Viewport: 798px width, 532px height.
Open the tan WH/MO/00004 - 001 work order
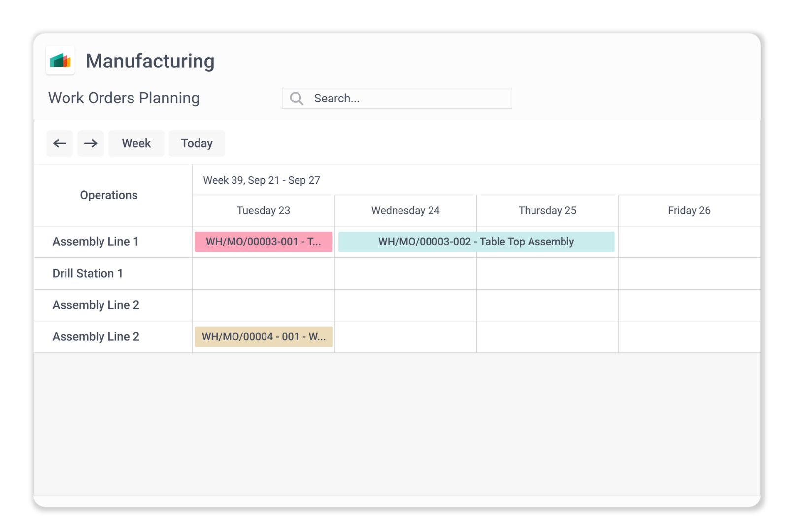[x=264, y=337]
